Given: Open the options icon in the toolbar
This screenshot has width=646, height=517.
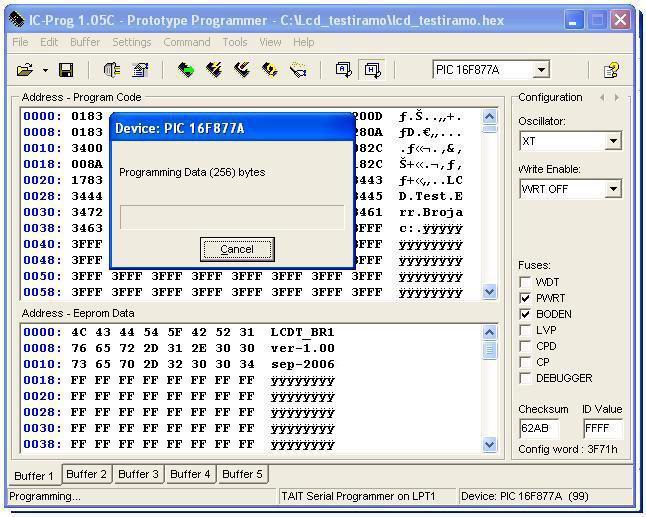Looking at the screenshot, I should 140,70.
